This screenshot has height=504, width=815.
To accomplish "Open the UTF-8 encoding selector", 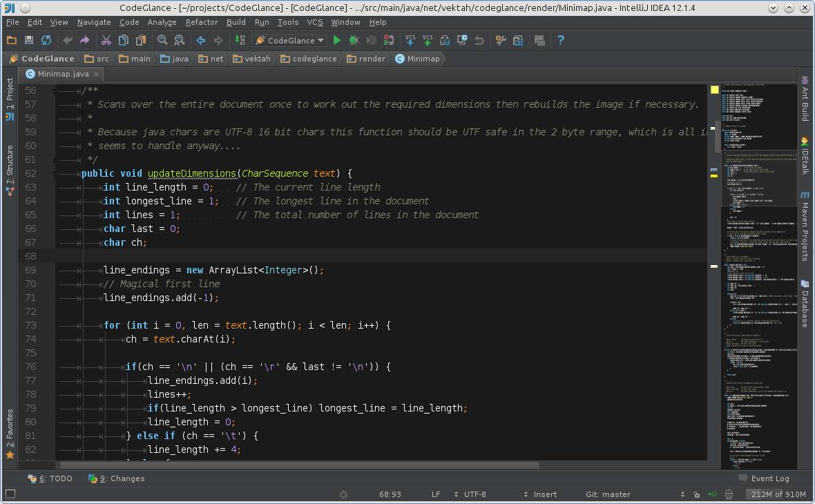I will [x=474, y=494].
